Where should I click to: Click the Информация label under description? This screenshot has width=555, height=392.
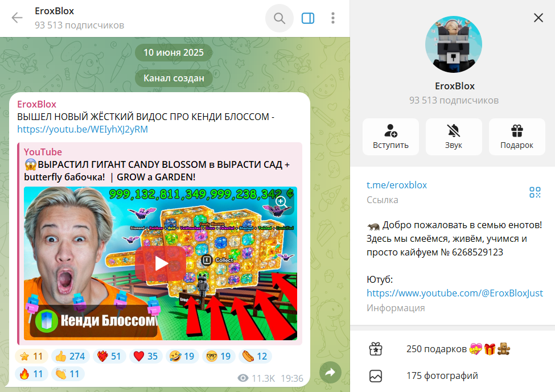click(x=396, y=308)
